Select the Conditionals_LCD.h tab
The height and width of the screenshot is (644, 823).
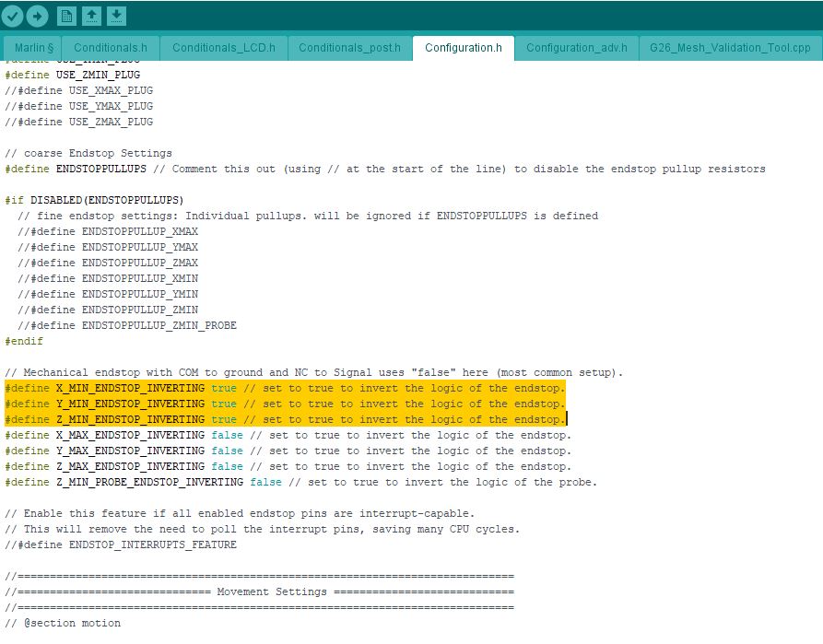pyautogui.click(x=223, y=48)
